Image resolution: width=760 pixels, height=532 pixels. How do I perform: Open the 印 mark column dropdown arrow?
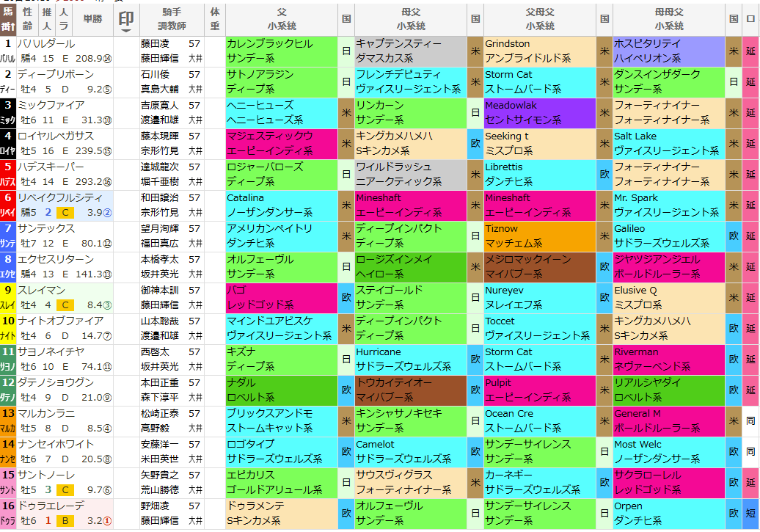tap(126, 31)
